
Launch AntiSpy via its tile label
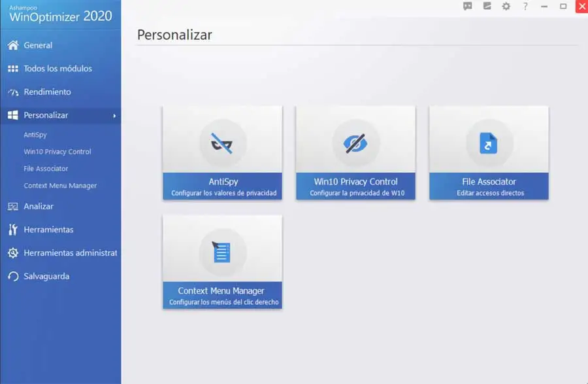pos(223,182)
